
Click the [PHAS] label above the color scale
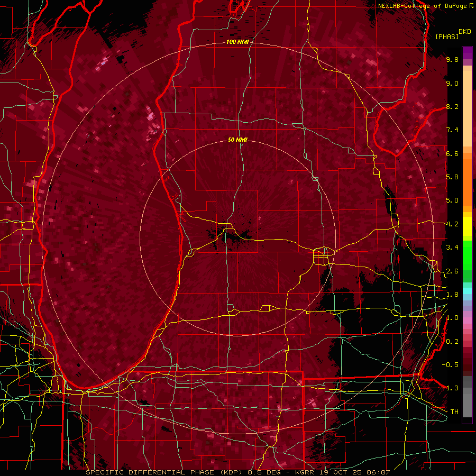pyautogui.click(x=447, y=36)
